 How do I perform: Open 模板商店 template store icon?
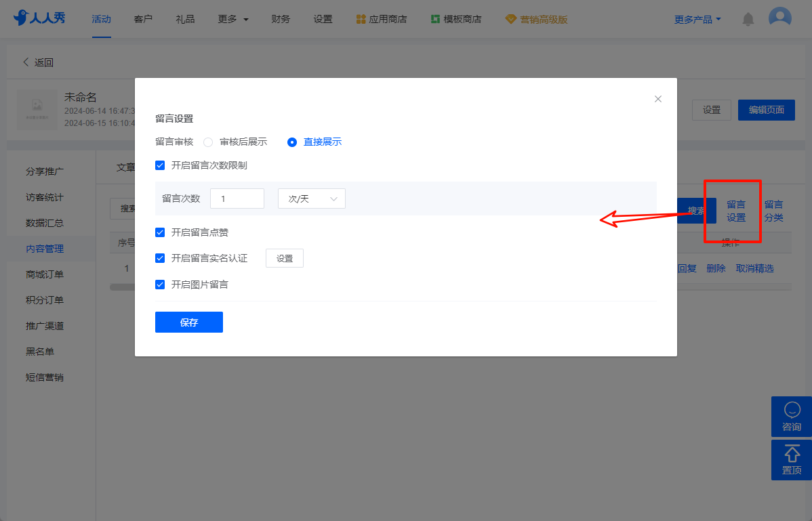point(436,19)
